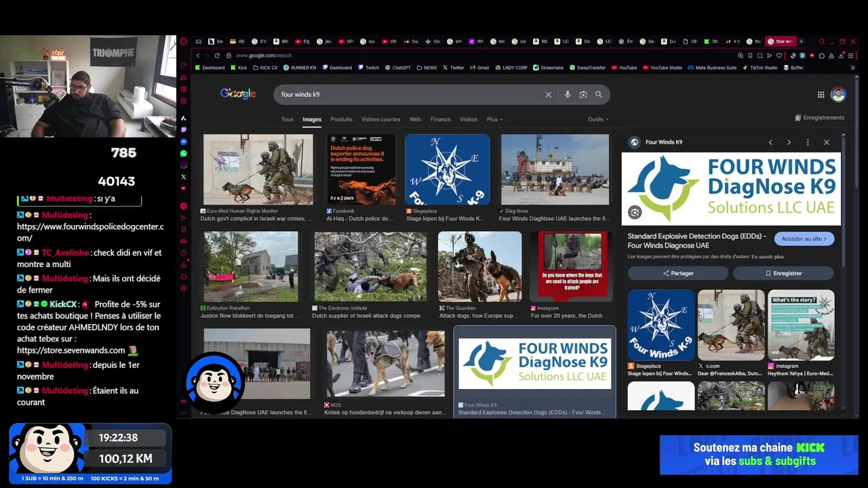
Task: Open X in the browser sidebar
Action: click(183, 177)
